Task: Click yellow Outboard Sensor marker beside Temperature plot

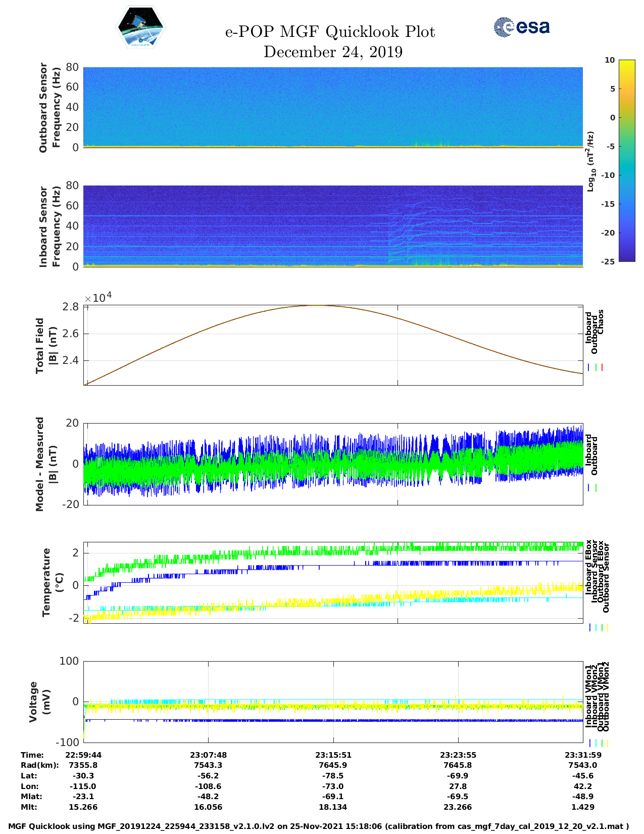Action: click(x=608, y=627)
